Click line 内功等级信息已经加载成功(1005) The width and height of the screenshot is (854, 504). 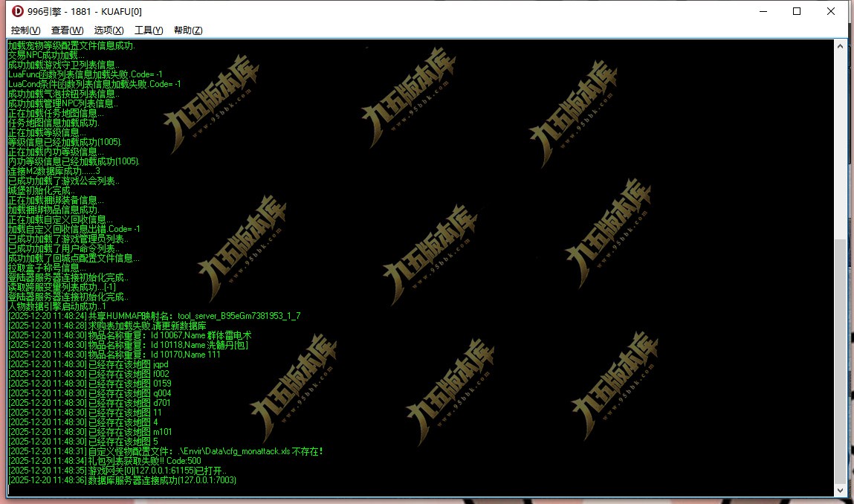pos(74,162)
